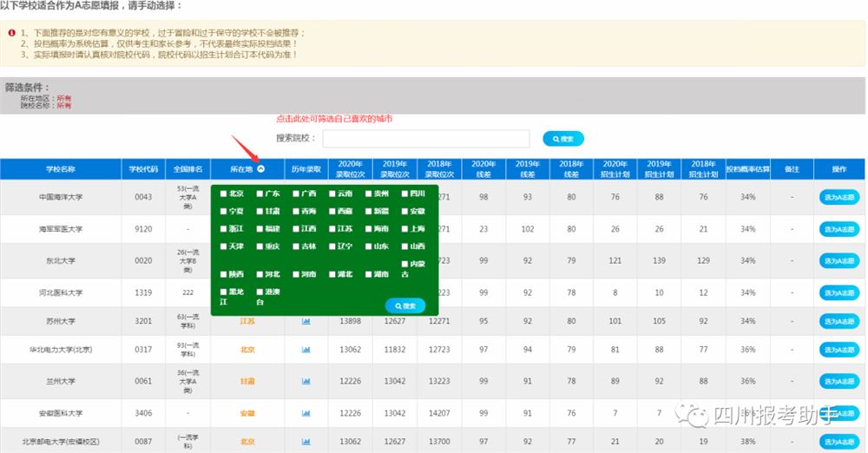The image size is (868, 453).
Task: Focus the 搜索院校 text input field
Action: pyautogui.click(x=425, y=139)
